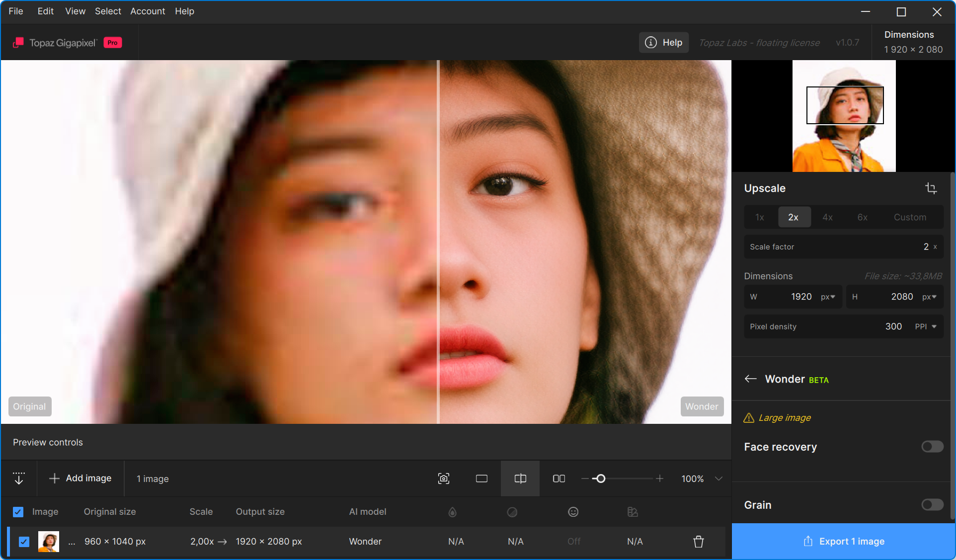The width and height of the screenshot is (956, 560).
Task: Enable the Face recovery toggle
Action: 932,447
